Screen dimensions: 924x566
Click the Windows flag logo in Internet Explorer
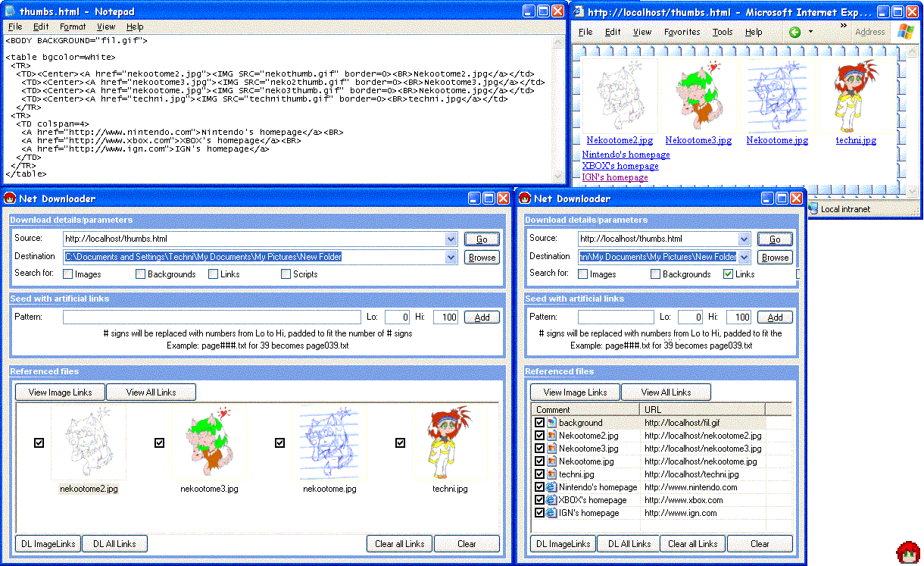point(905,32)
